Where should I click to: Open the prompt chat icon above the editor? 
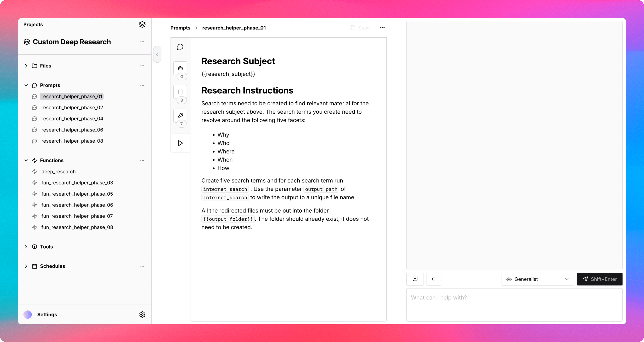pyautogui.click(x=180, y=47)
